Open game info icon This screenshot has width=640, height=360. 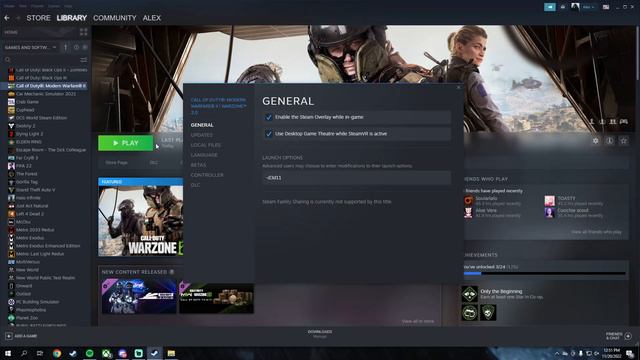[609, 141]
